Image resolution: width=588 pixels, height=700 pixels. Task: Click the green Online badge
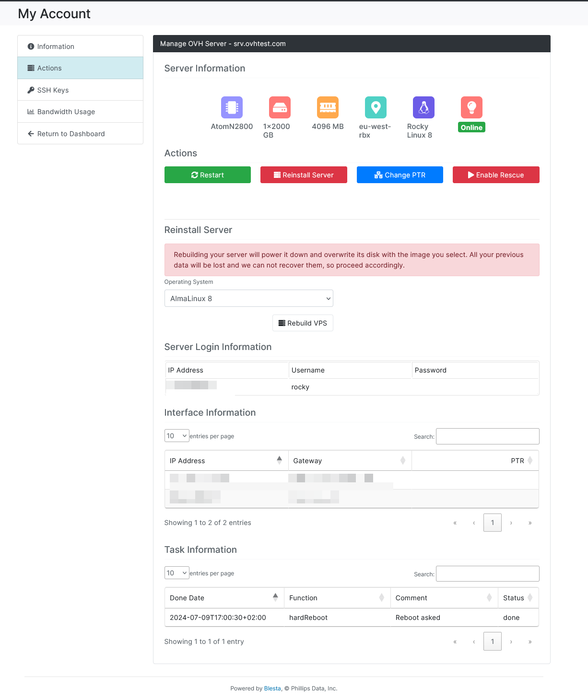click(471, 128)
